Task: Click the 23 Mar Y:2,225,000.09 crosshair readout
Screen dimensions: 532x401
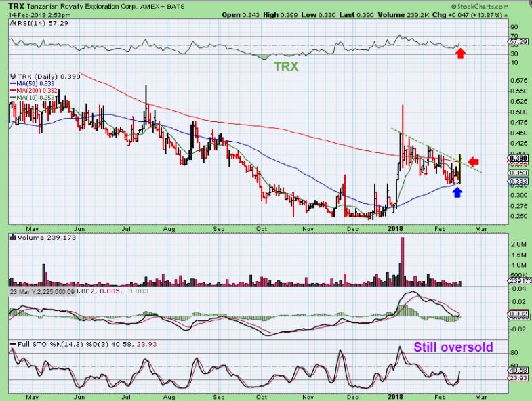Action: click(42, 292)
